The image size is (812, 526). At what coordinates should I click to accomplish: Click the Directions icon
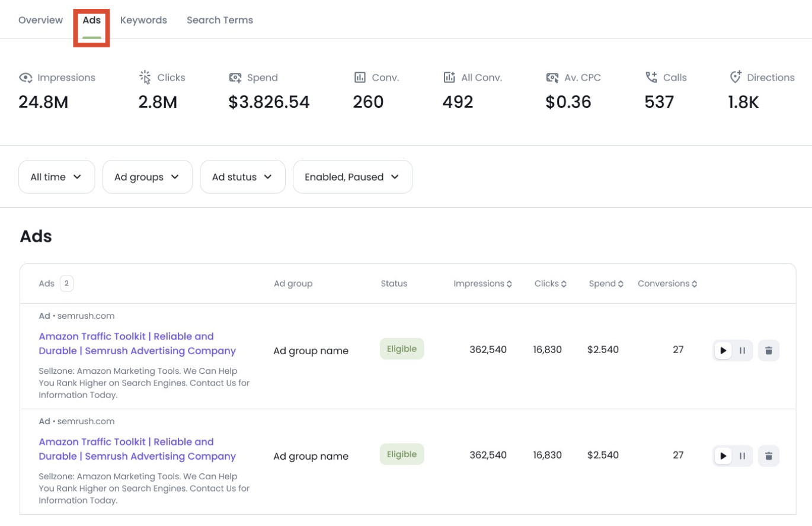[736, 77]
